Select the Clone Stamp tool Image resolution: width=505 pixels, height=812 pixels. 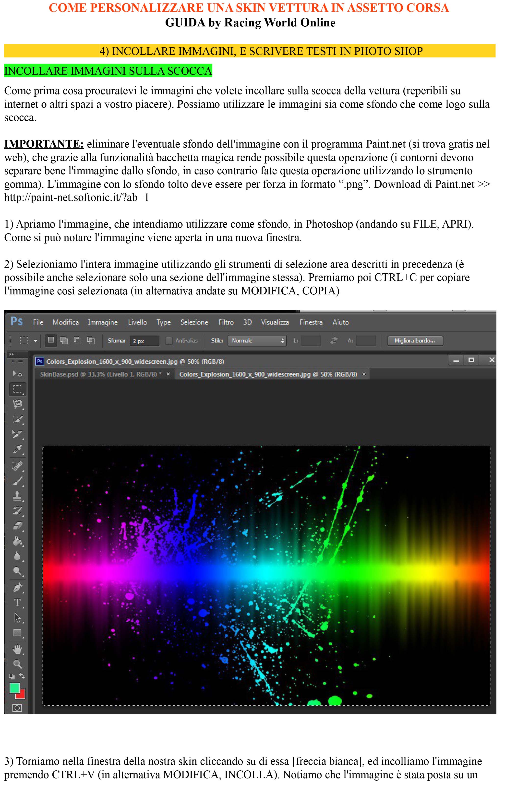[17, 496]
